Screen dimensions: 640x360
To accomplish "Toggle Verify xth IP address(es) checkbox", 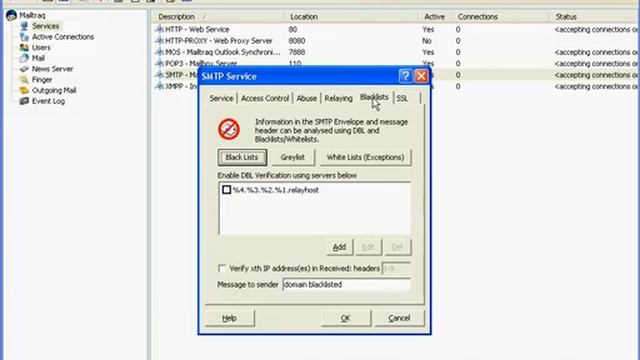I will (x=222, y=269).
